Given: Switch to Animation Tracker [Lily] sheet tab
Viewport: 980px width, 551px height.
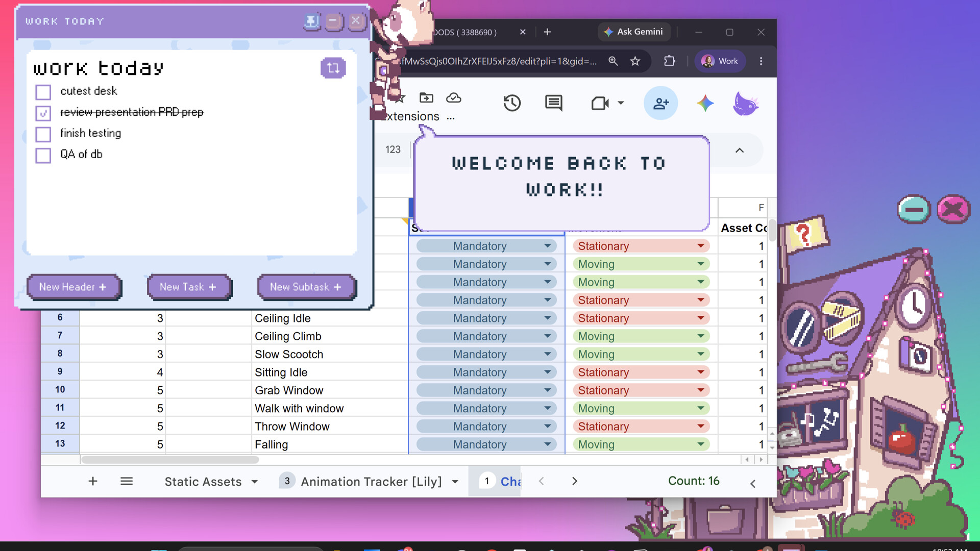Looking at the screenshot, I should coord(371,482).
